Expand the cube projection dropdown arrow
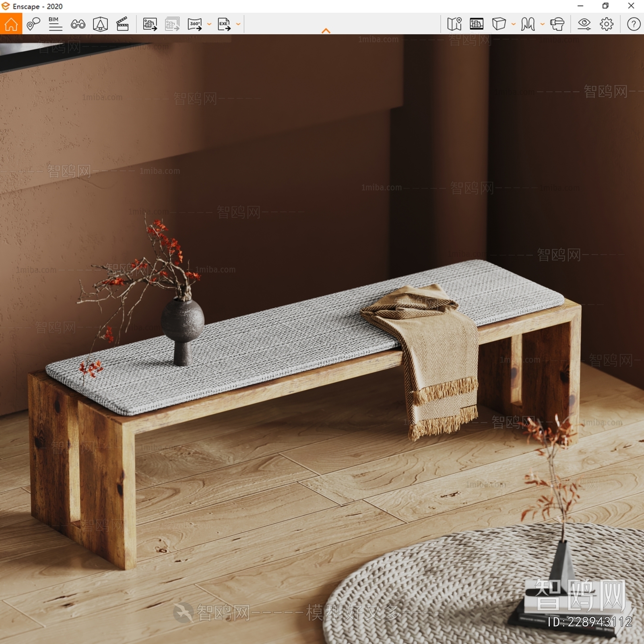 pos(514,24)
